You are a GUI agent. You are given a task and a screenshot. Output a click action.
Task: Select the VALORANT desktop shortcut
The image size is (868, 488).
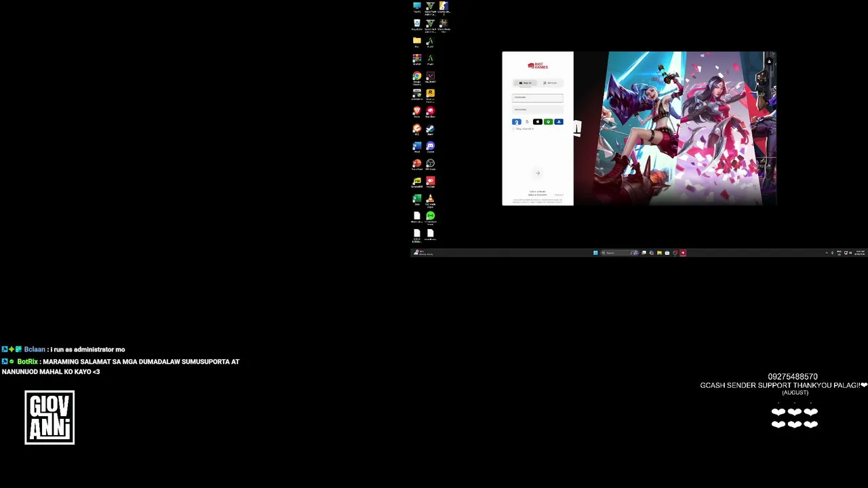430,77
